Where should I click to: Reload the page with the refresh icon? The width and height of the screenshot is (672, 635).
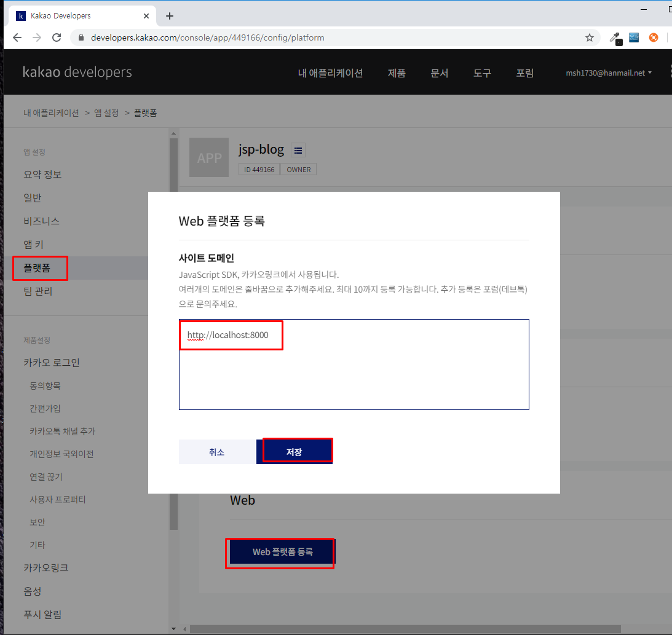[57, 37]
